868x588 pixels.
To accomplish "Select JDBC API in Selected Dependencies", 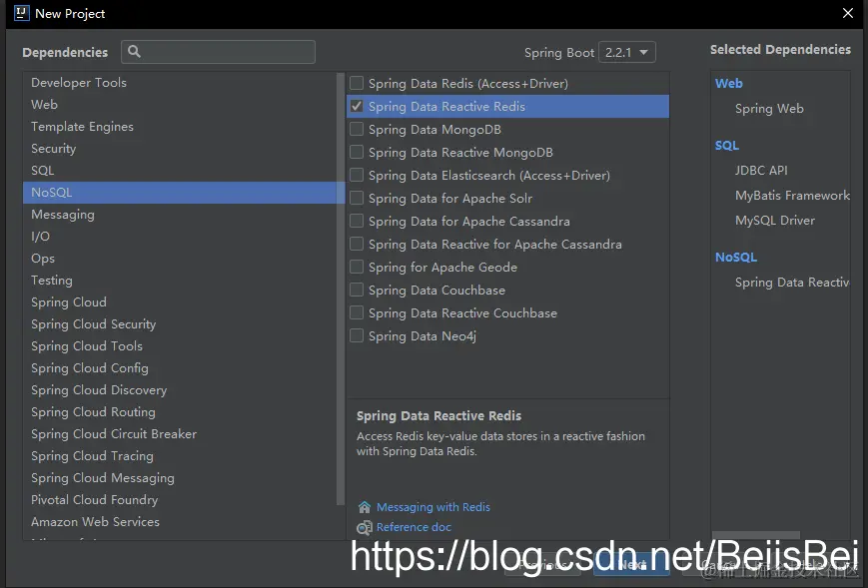I will (x=760, y=171).
